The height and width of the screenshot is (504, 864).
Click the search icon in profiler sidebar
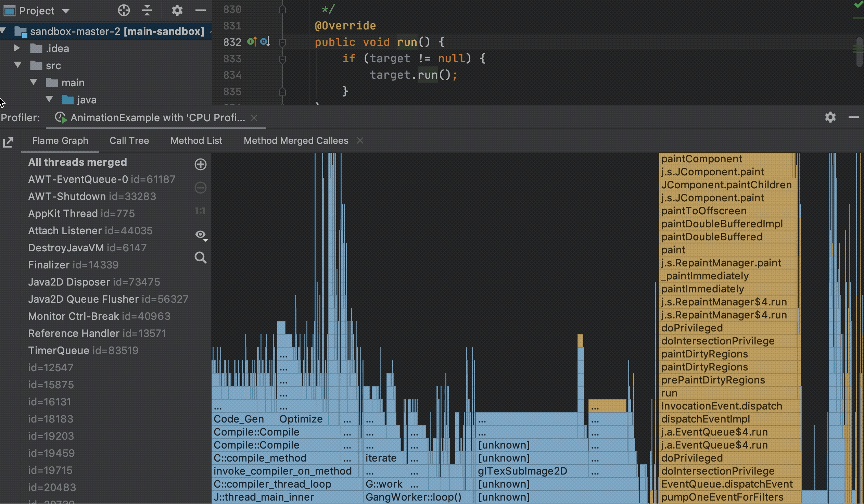click(201, 257)
